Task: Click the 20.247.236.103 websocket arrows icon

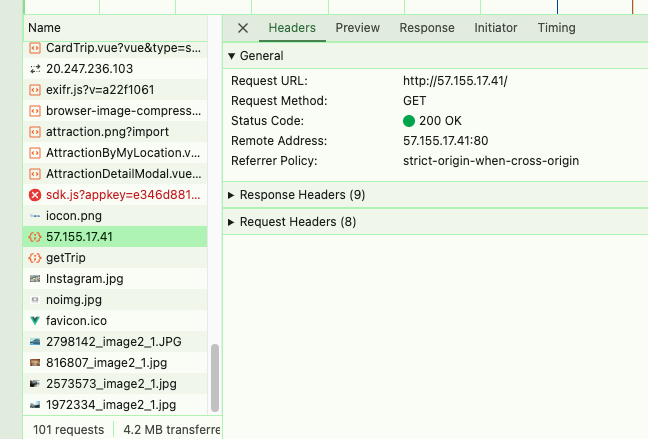Action: click(35, 69)
